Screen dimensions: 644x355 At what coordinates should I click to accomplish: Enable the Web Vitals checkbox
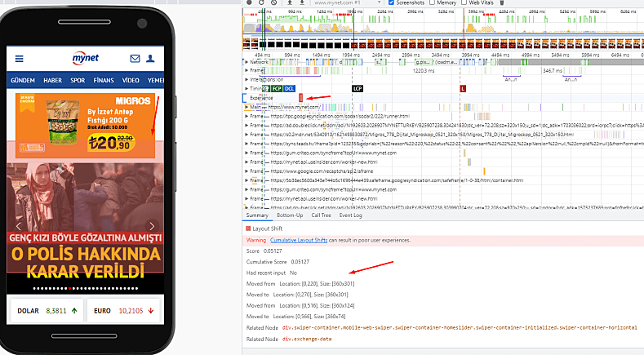coord(464,2)
